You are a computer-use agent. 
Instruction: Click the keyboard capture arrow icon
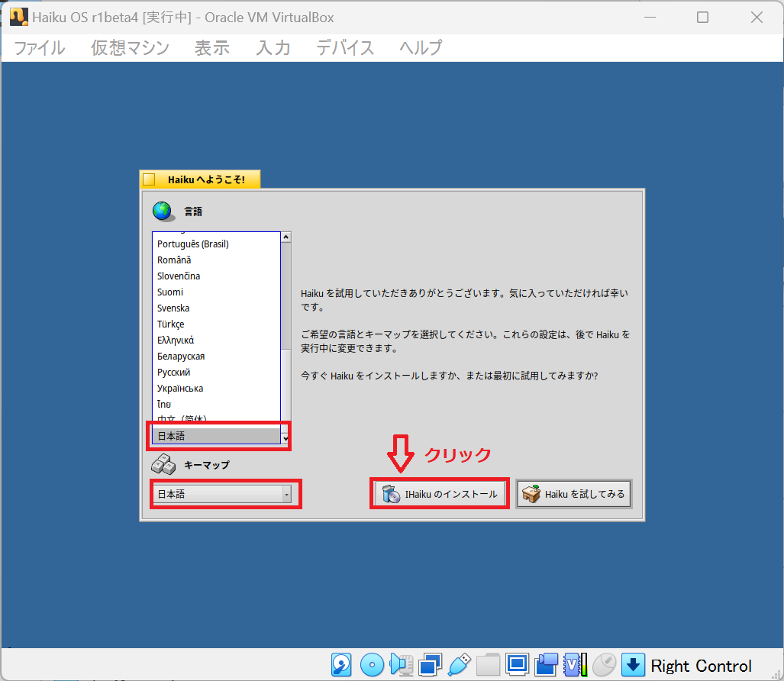tap(633, 665)
